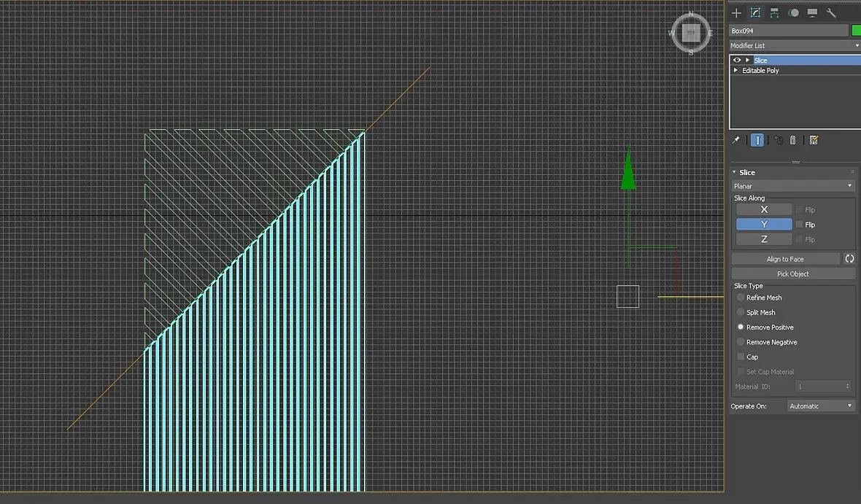The height and width of the screenshot is (504, 861).
Task: Toggle Set Cap Material checkbox
Action: [741, 372]
